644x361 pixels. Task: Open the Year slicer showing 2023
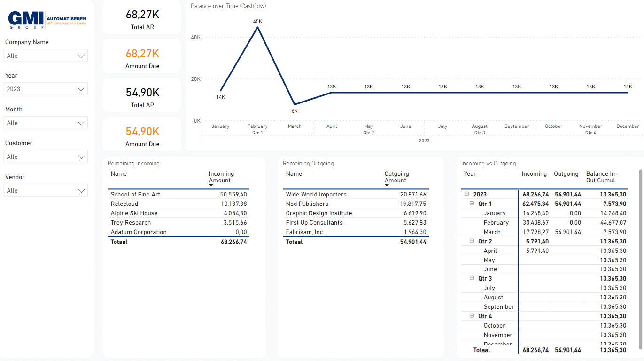[x=81, y=89]
